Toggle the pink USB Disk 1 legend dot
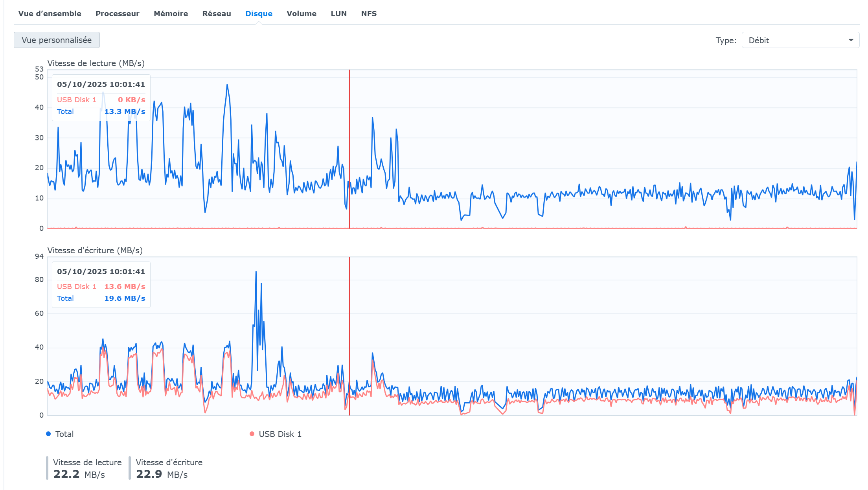Viewport: 868px width, 490px height. click(x=252, y=434)
